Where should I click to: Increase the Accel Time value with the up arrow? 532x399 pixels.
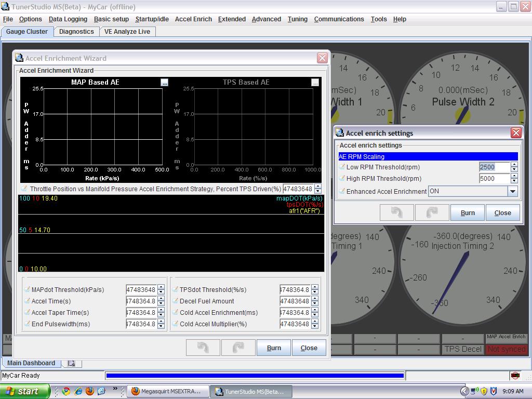(161, 299)
